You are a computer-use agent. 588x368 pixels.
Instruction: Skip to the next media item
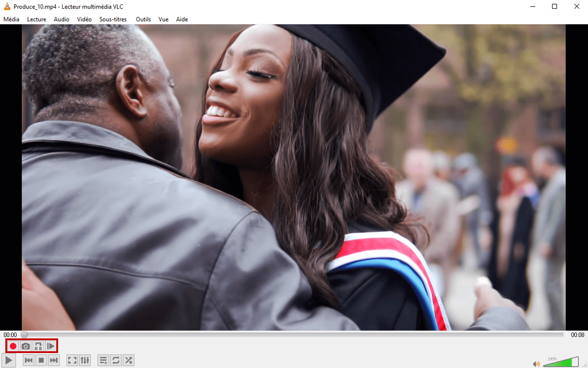54,360
